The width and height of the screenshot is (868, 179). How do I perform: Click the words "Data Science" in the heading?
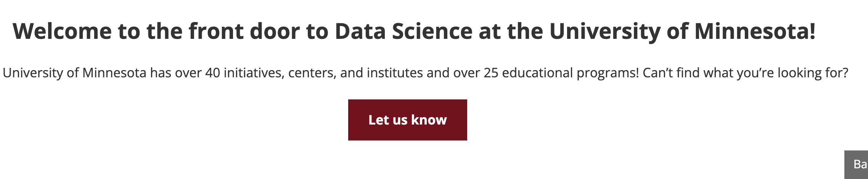[403, 31]
